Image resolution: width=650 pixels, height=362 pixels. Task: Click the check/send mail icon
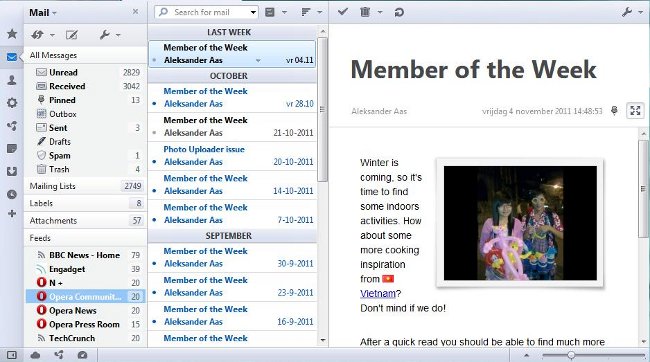point(37,35)
